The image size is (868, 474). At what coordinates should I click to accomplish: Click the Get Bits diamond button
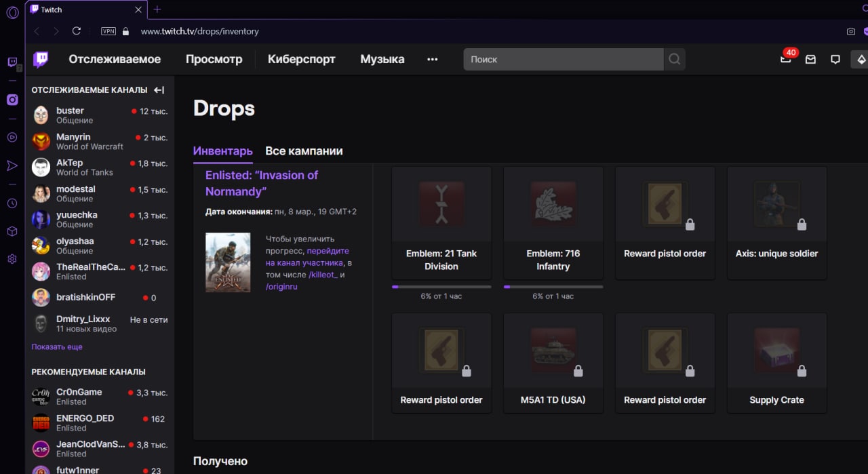coord(860,59)
